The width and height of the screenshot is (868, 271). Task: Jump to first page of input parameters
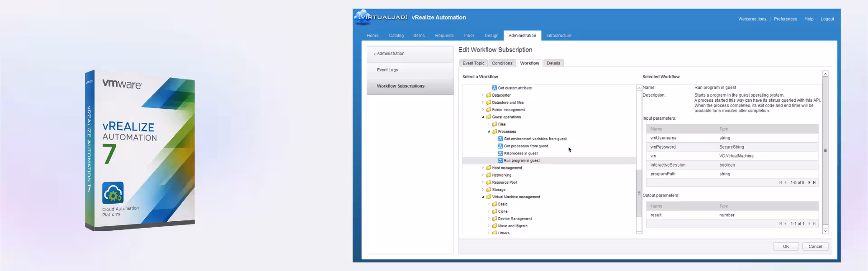pos(781,182)
